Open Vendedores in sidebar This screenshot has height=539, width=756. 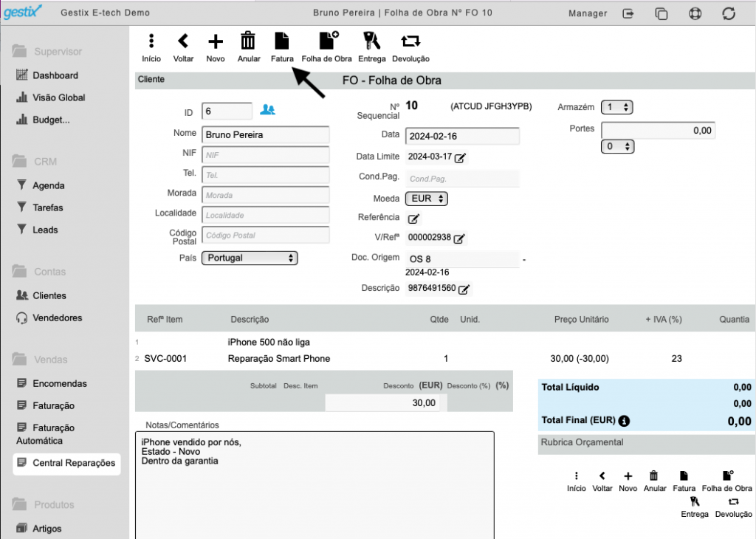click(x=58, y=317)
